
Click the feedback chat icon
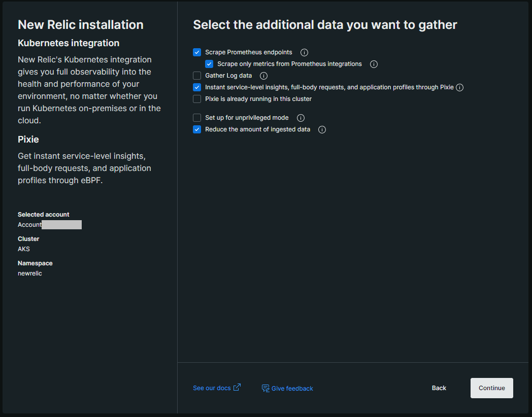click(265, 388)
